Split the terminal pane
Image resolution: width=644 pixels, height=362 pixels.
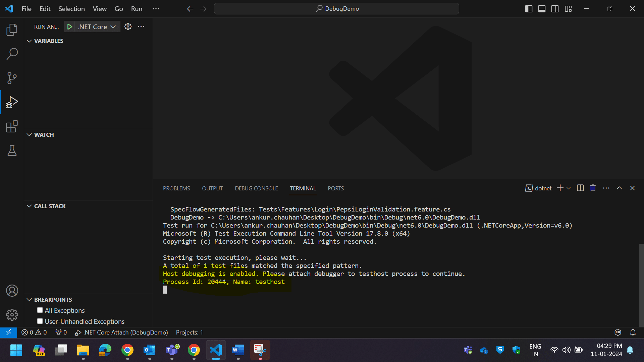point(580,188)
